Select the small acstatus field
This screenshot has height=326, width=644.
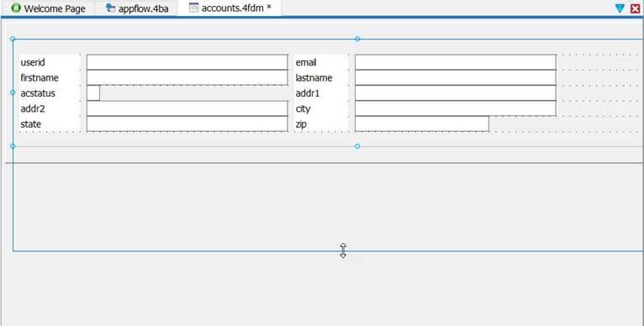93,93
